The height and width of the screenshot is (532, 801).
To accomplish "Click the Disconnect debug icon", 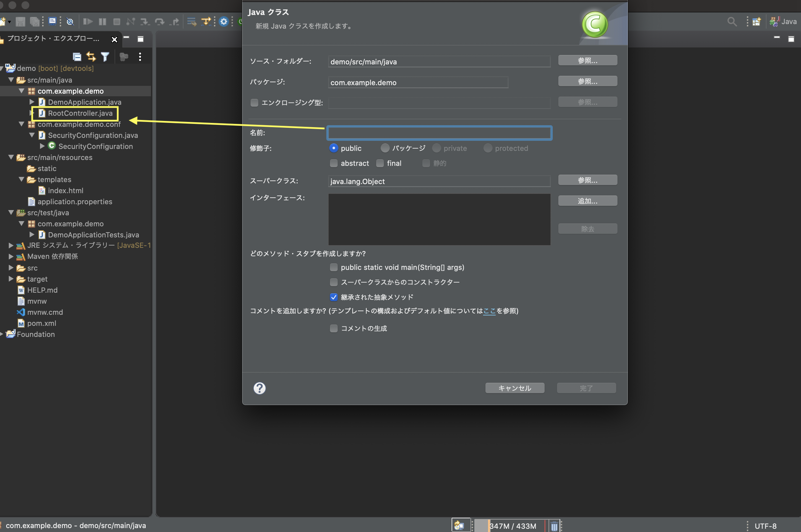I will point(130,22).
